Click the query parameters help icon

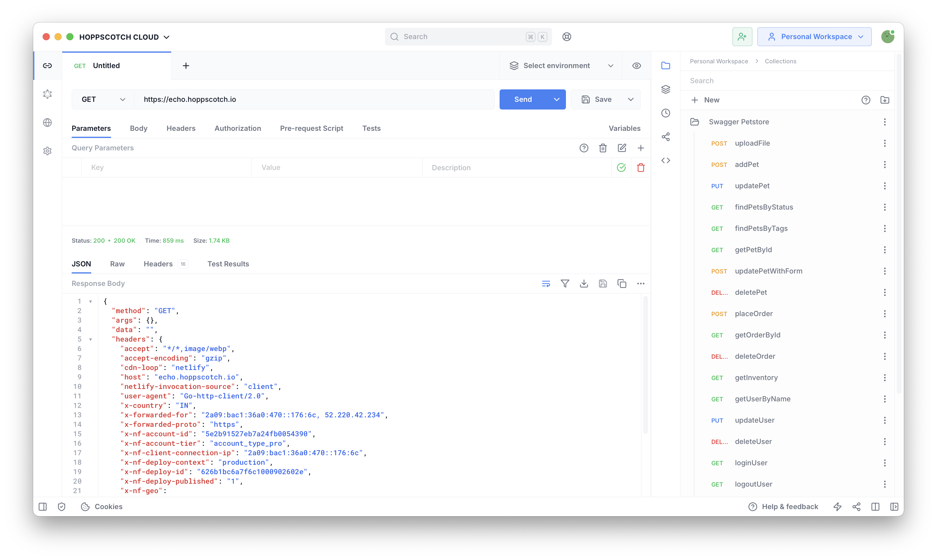click(584, 148)
